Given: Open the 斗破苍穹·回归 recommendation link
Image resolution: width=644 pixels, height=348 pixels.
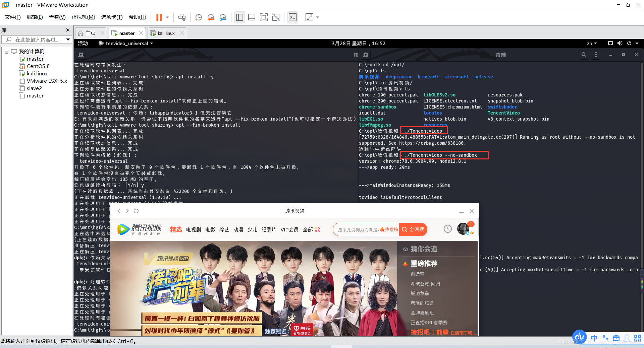Looking at the screenshot, I should pyautogui.click(x=425, y=284).
